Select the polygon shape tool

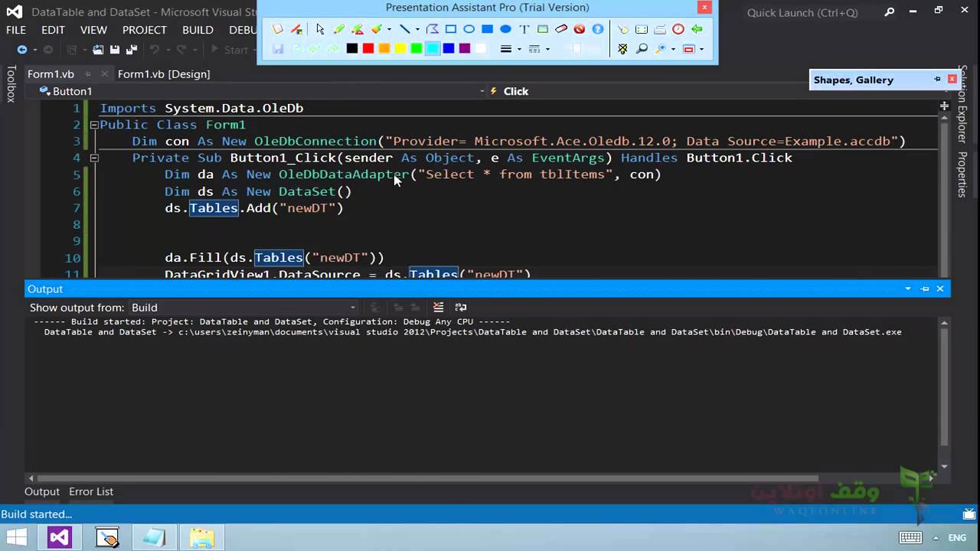[x=433, y=29]
